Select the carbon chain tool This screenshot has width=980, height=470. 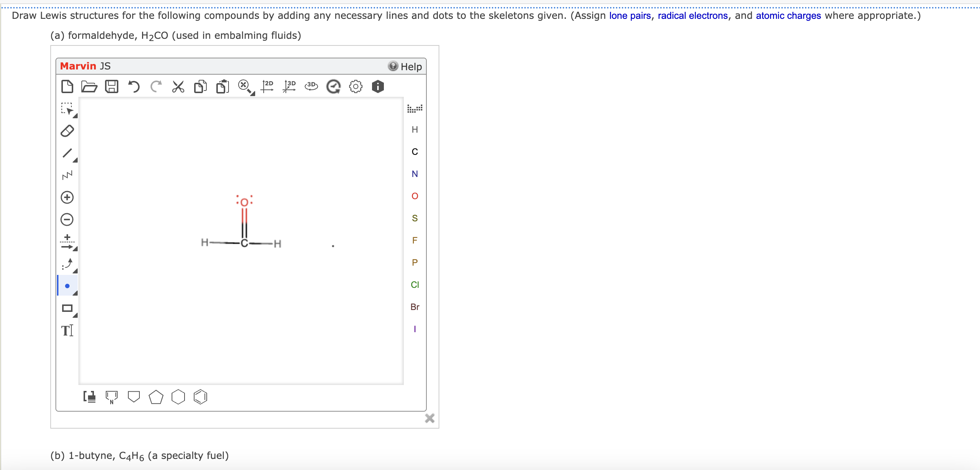tap(67, 175)
